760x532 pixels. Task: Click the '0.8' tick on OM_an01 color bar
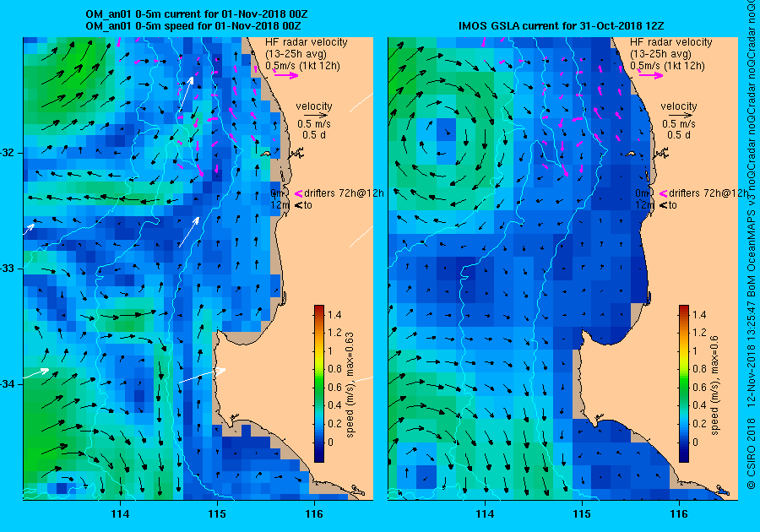334,369
